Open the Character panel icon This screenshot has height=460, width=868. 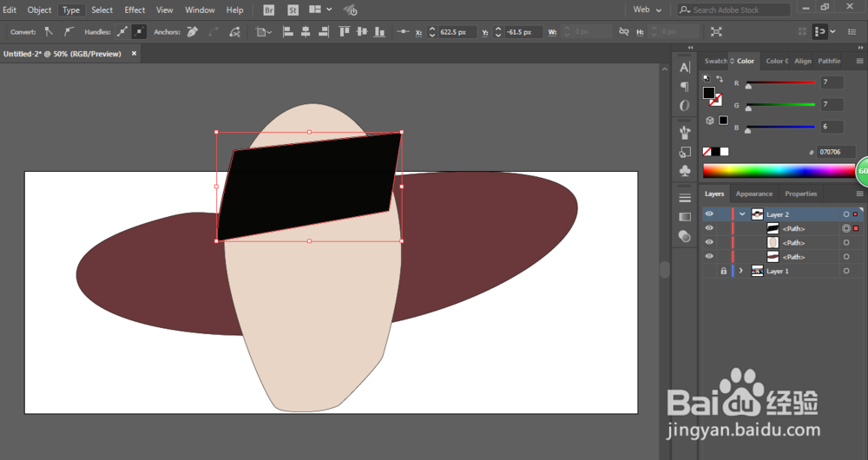pos(685,67)
